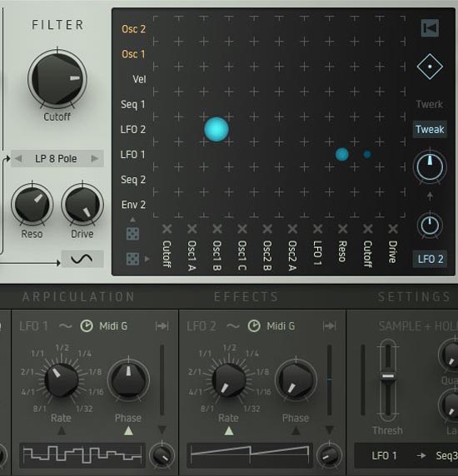Click the sine wave shape button under Drive
This screenshot has width=458, height=476.
(x=82, y=259)
